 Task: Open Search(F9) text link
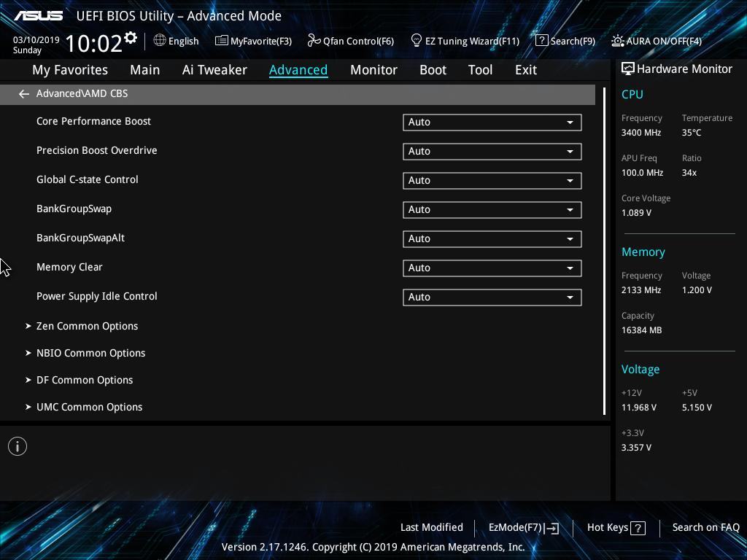coord(573,42)
